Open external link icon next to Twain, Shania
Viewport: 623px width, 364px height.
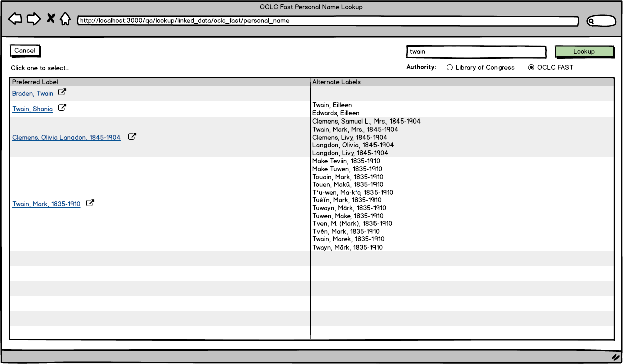tap(62, 107)
